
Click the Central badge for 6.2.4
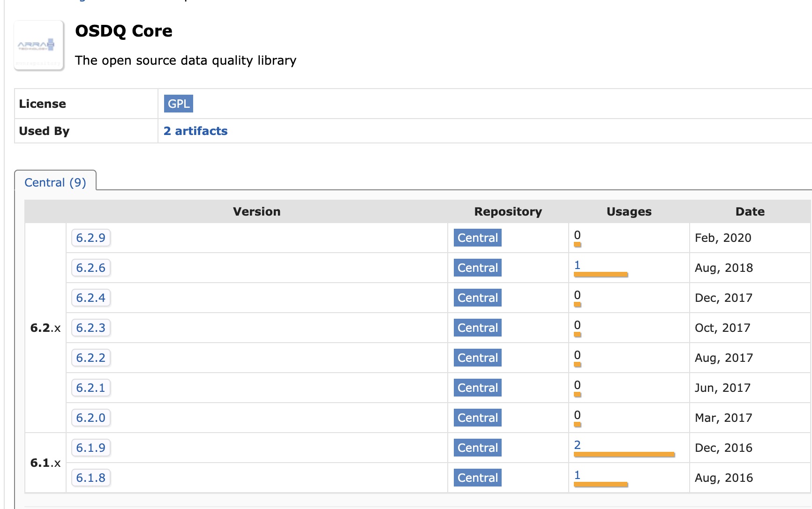(x=478, y=298)
